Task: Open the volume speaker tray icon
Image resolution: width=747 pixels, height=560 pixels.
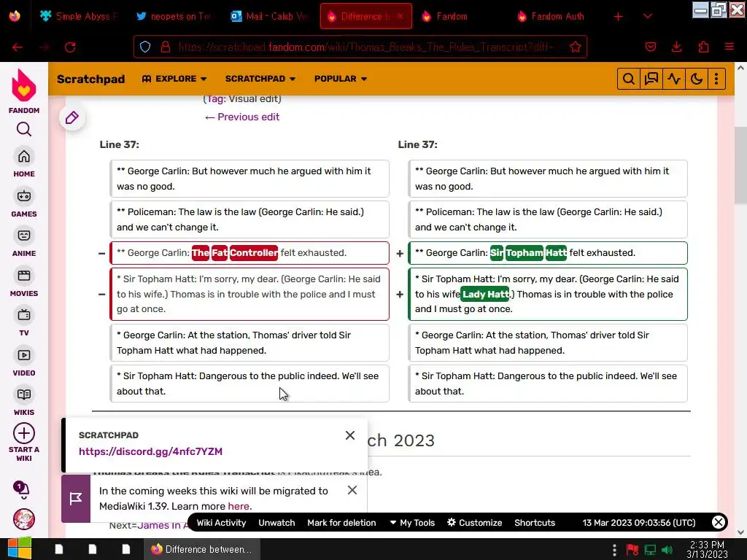Action: 668,550
